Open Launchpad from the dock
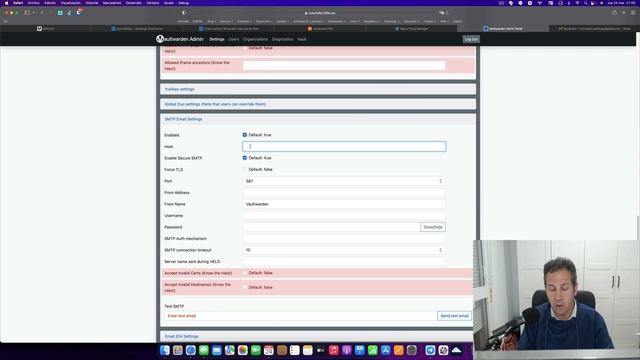640x360 pixels. [178, 350]
